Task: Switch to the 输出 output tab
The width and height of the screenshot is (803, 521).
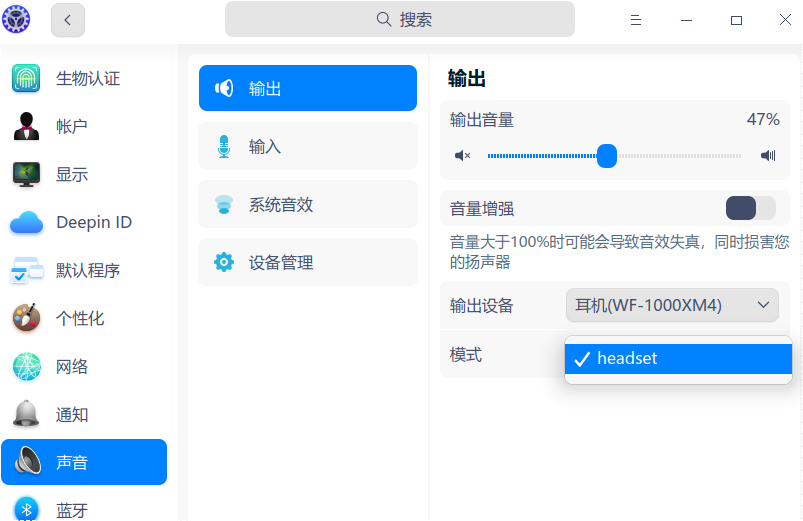Action: point(308,88)
